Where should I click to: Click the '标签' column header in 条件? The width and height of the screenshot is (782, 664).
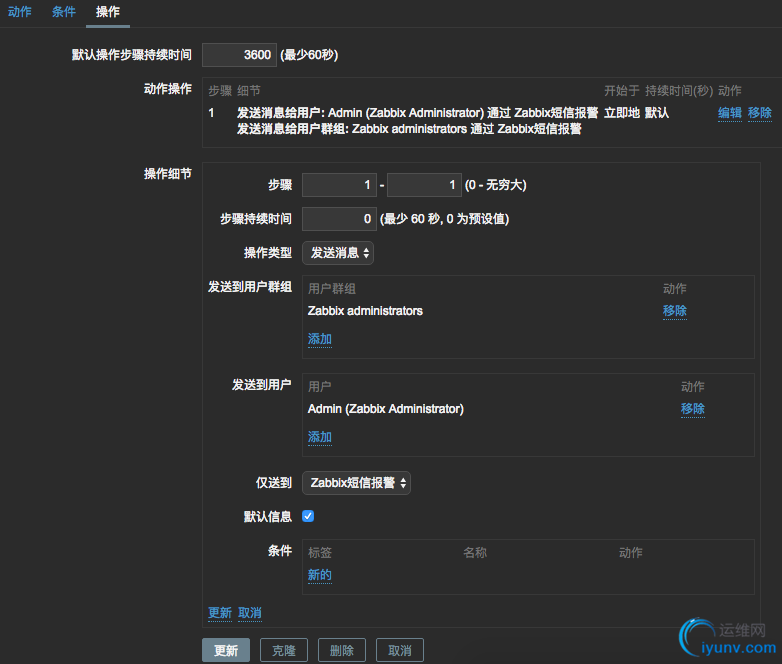point(320,553)
